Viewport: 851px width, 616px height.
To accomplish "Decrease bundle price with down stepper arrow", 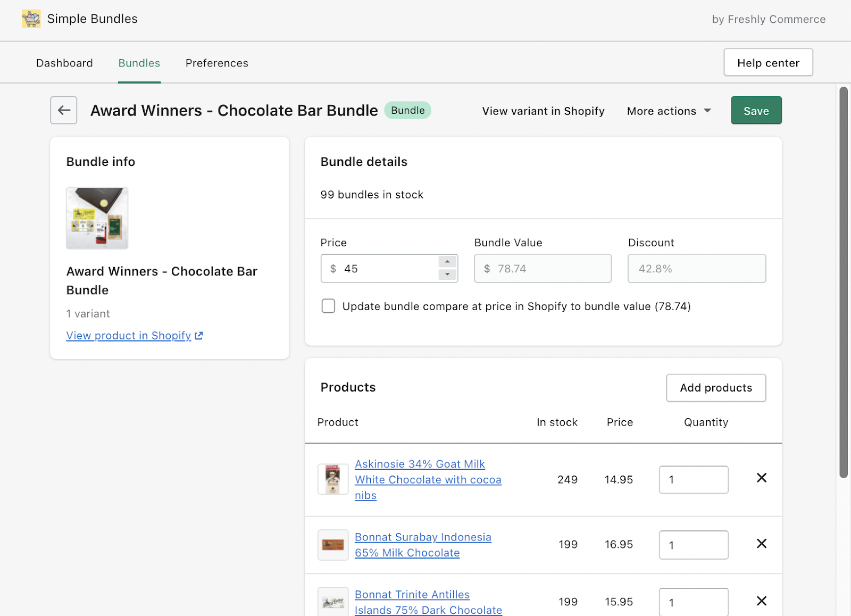I will 447,274.
